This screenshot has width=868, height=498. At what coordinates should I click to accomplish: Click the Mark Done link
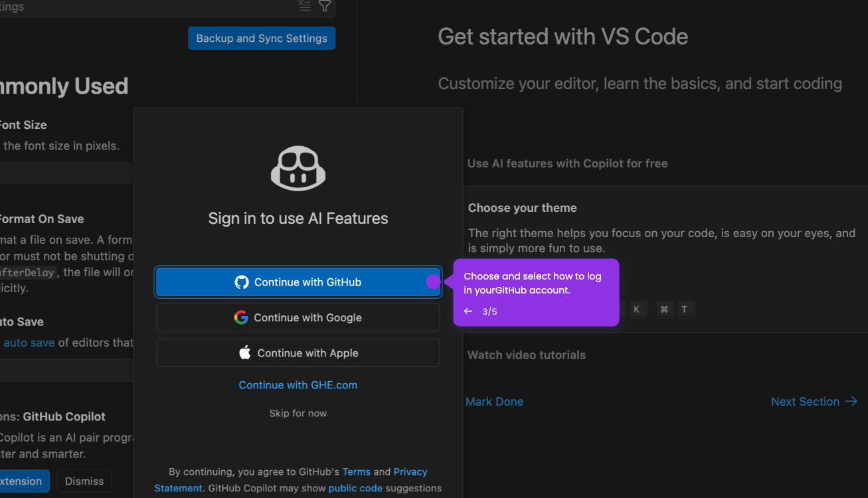[494, 402]
